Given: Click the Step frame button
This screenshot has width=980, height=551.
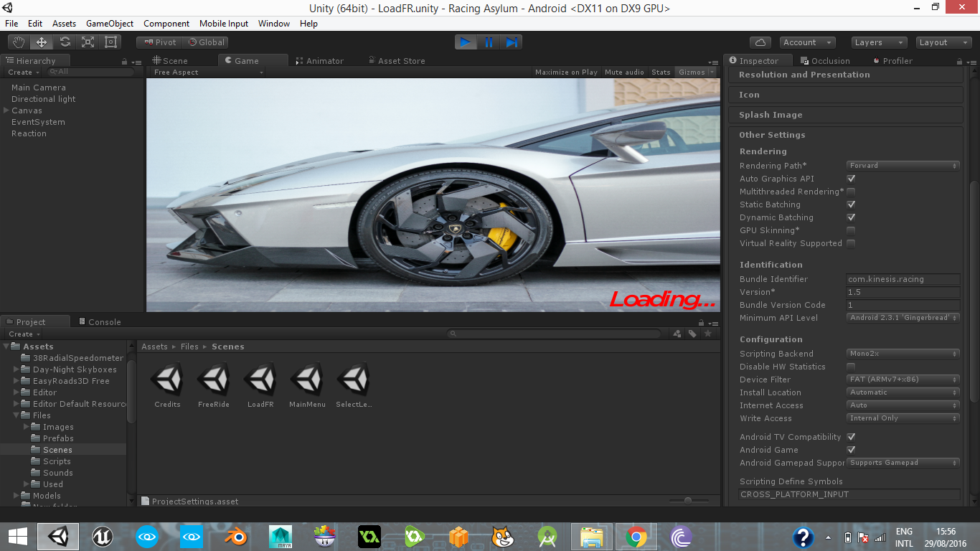Looking at the screenshot, I should coord(512,42).
